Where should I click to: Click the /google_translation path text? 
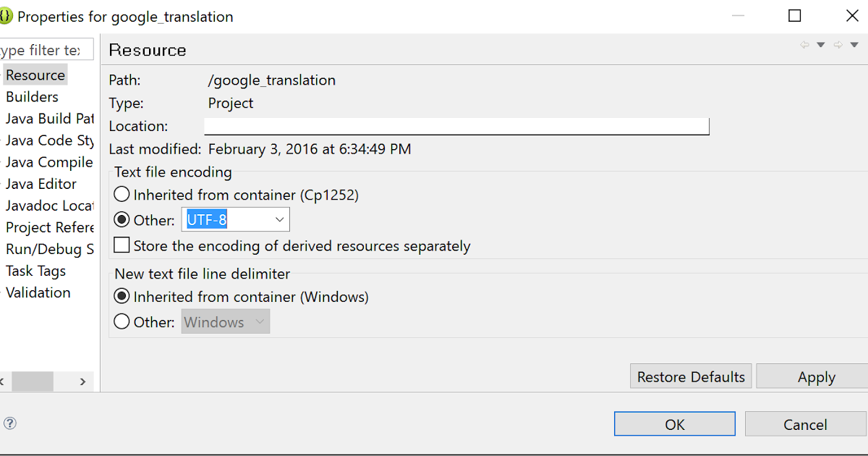click(x=272, y=80)
